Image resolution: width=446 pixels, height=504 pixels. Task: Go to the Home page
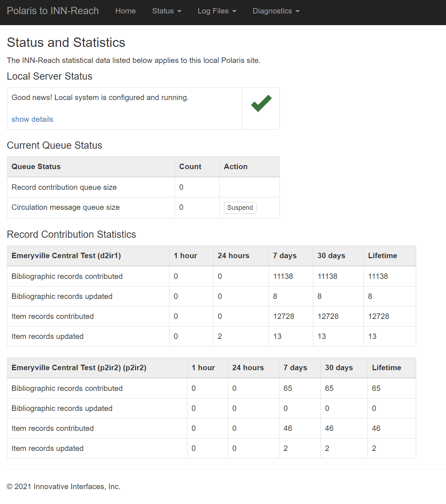pos(126,11)
